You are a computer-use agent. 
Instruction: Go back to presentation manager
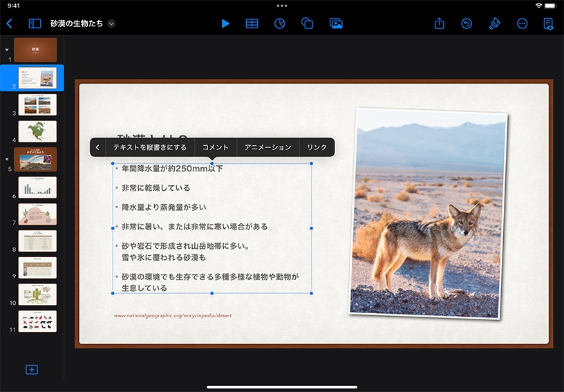[9, 24]
